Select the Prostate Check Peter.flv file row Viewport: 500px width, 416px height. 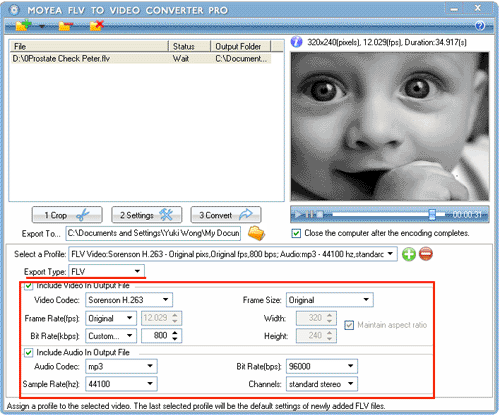pyautogui.click(x=140, y=59)
